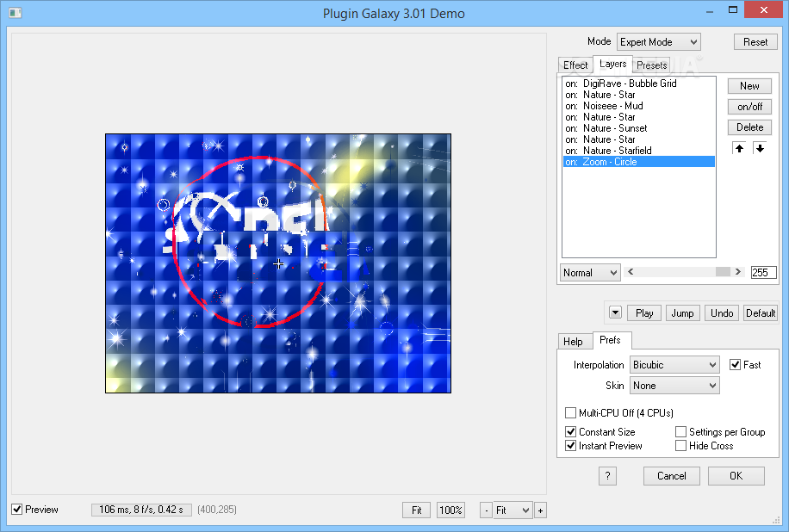The image size is (789, 532).
Task: Open the zoom Fit dropdown
Action: coord(513,510)
